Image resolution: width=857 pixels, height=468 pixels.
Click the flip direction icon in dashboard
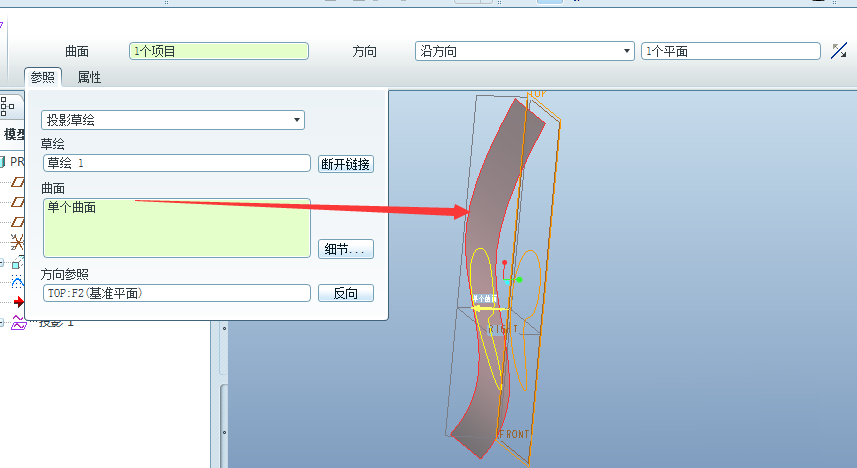point(839,51)
